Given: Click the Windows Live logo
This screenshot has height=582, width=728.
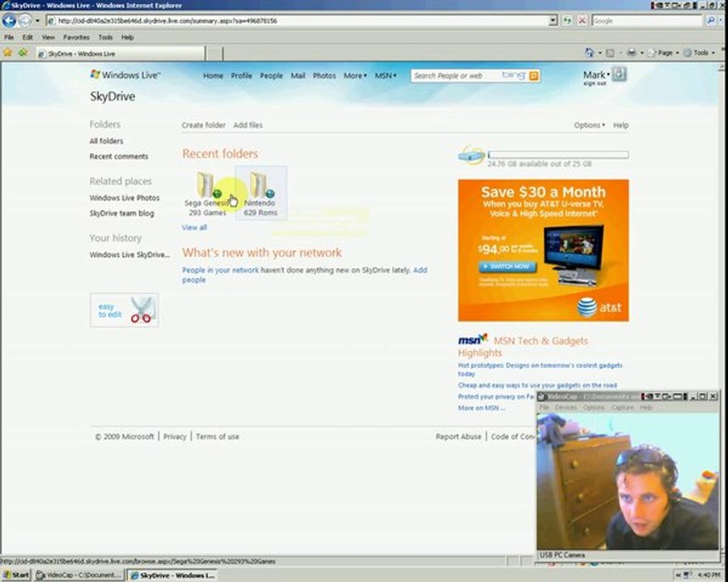Looking at the screenshot, I should [125, 74].
